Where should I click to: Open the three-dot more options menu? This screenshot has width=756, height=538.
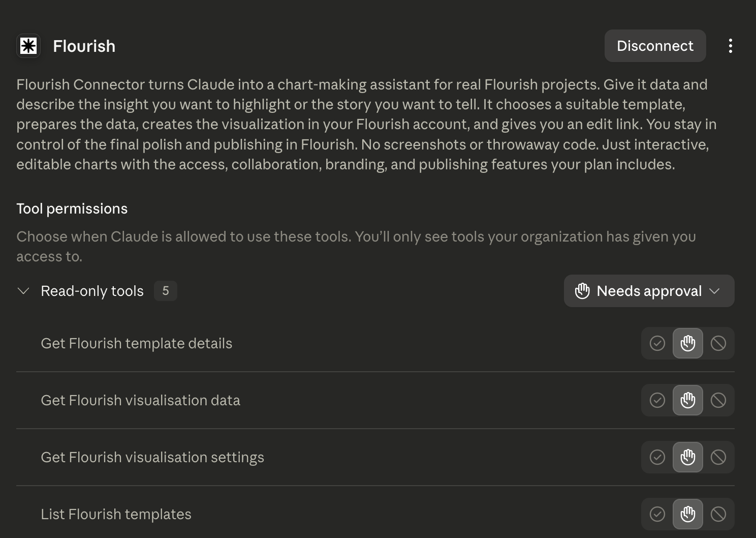point(730,46)
